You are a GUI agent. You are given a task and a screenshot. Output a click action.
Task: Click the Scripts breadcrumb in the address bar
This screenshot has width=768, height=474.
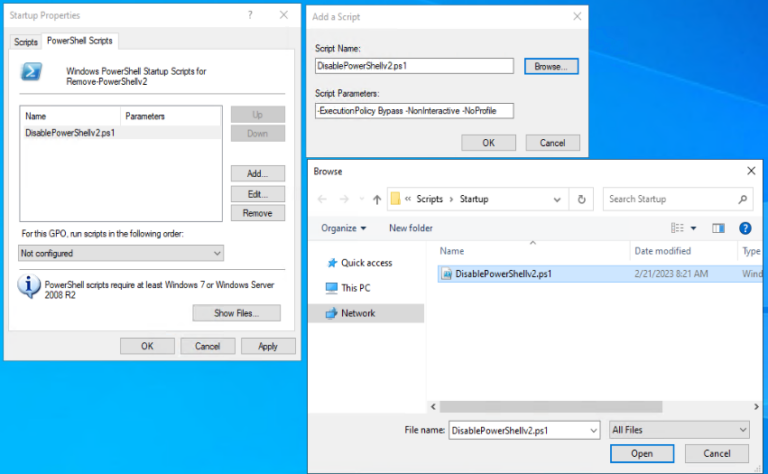(430, 199)
